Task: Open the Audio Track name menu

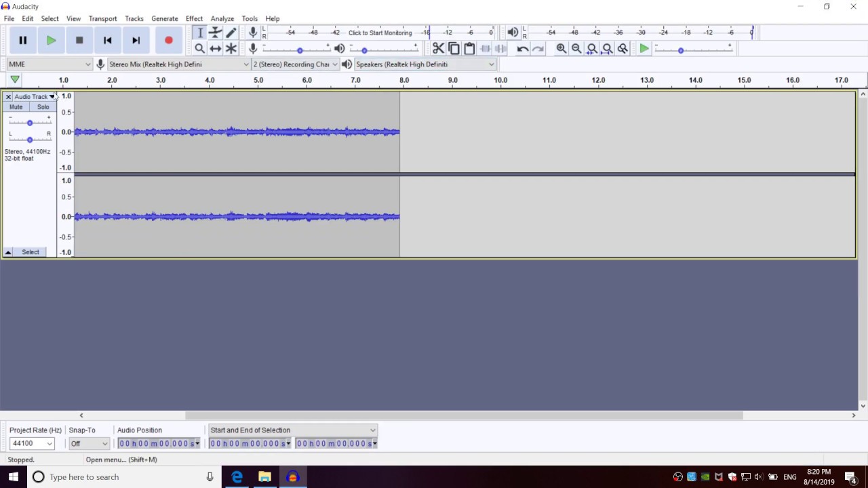Action: (34, 97)
